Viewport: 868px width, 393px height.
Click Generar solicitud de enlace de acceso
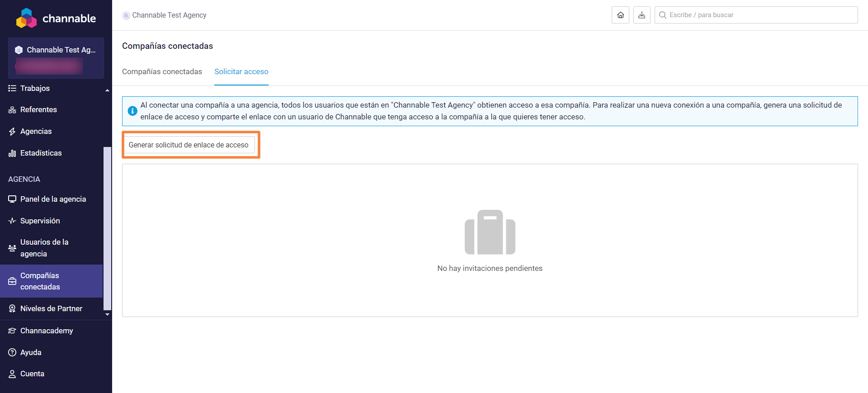pos(189,145)
